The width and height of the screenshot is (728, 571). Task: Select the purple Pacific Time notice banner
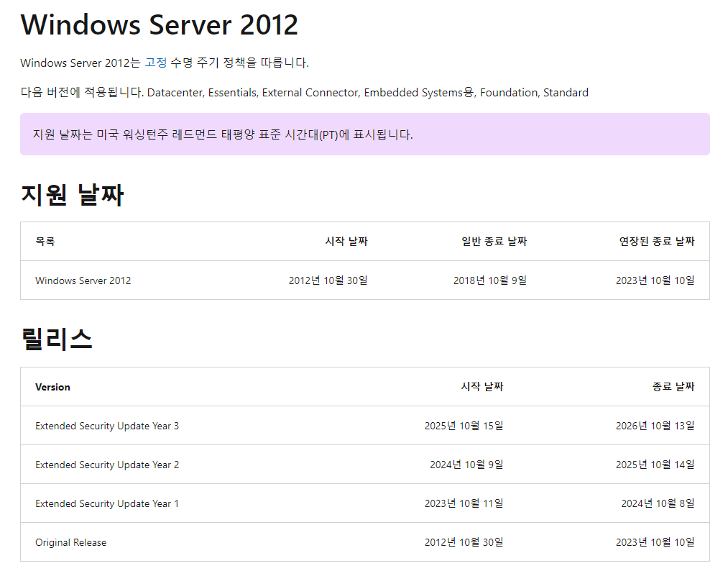(x=364, y=134)
